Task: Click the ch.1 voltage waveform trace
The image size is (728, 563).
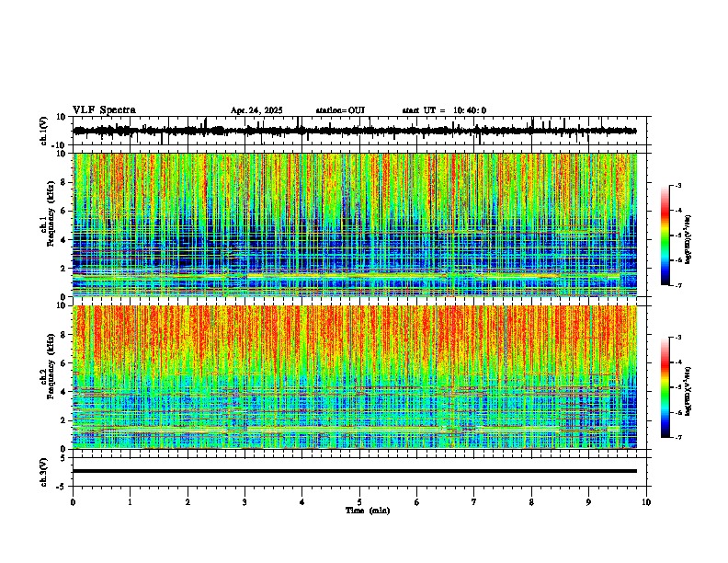Action: point(355,131)
